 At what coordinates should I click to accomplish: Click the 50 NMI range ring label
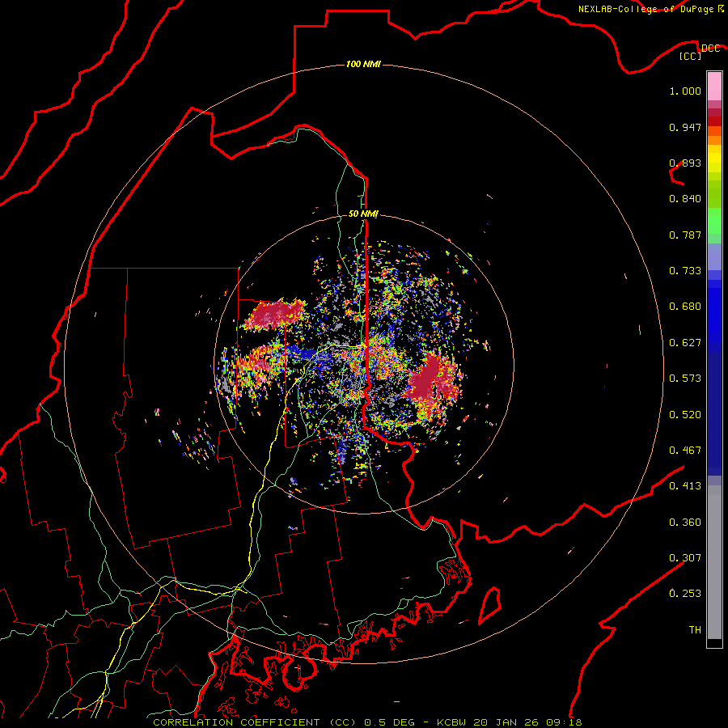(363, 214)
